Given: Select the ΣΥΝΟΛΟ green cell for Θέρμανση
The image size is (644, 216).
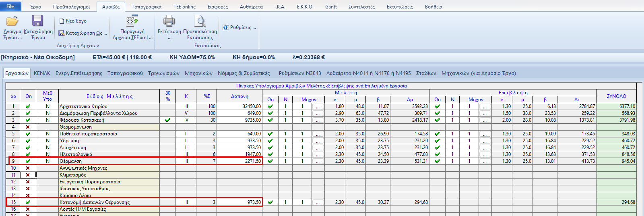Looking at the screenshot, I should [x=616, y=161].
